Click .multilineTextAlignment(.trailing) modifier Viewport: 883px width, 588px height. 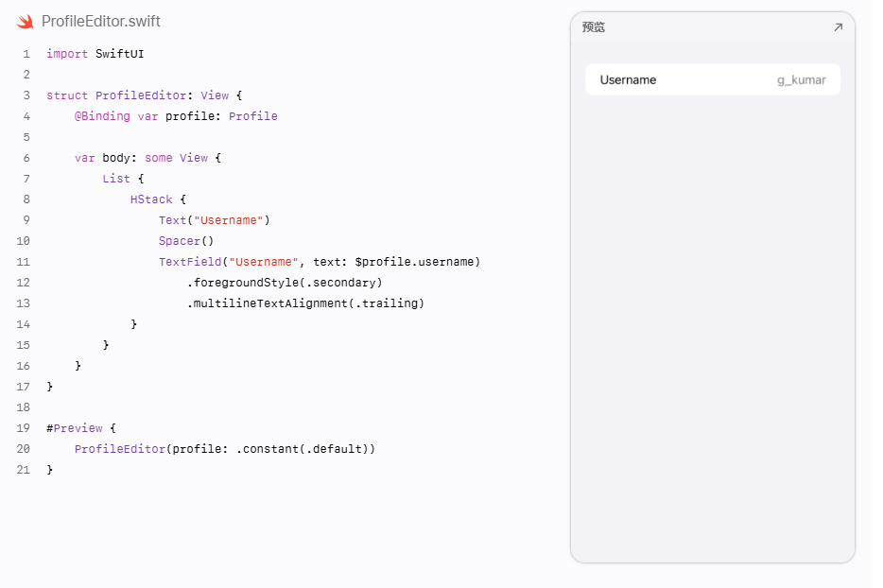click(x=305, y=303)
